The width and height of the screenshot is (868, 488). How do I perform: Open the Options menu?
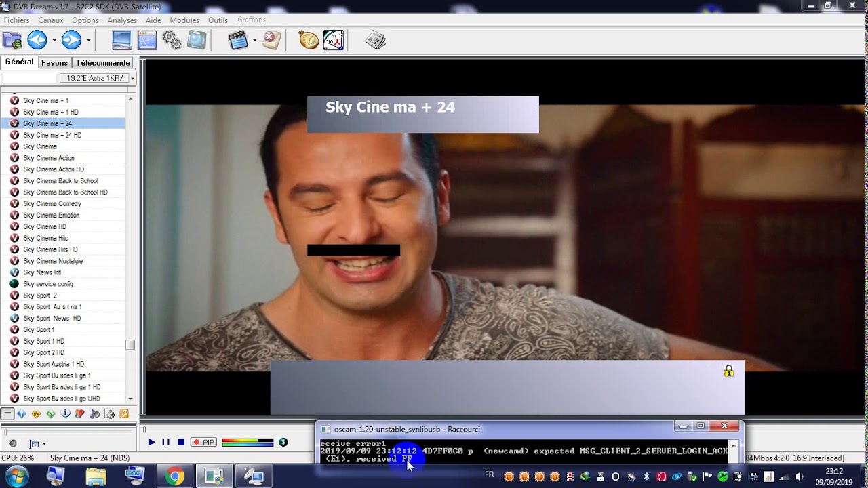[85, 20]
